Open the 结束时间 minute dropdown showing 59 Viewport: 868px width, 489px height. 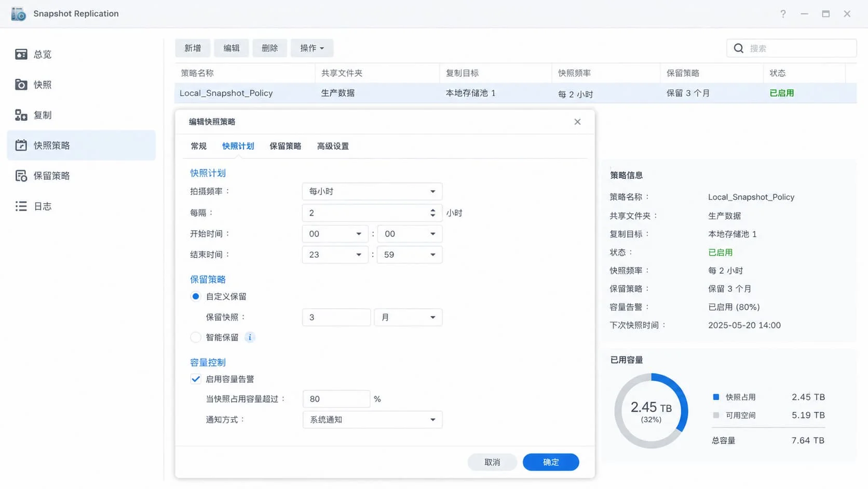410,255
